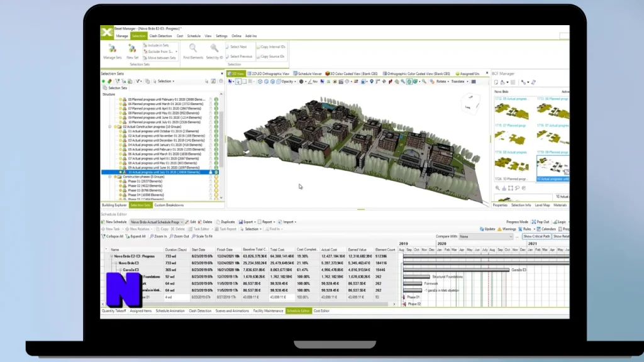Open Compare With dropdown
644x362 pixels.
click(x=486, y=237)
